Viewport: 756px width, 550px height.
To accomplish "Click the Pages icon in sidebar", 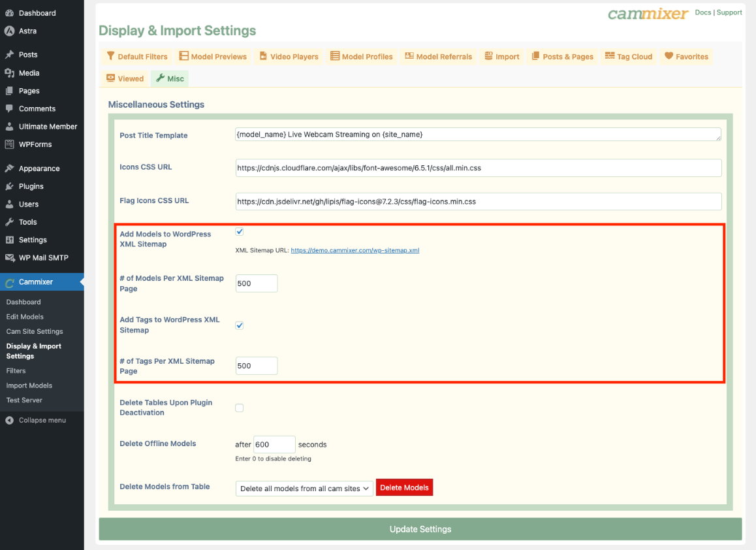I will [x=9, y=91].
